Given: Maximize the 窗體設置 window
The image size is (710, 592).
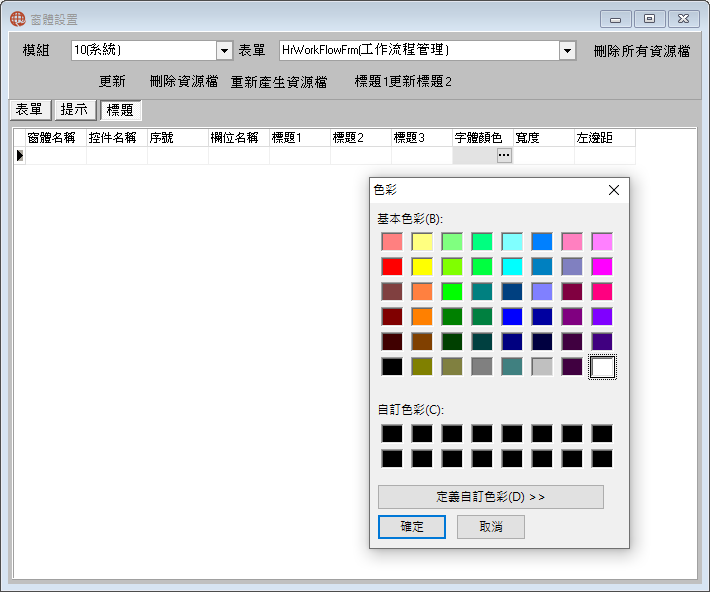Looking at the screenshot, I should pos(649,19).
